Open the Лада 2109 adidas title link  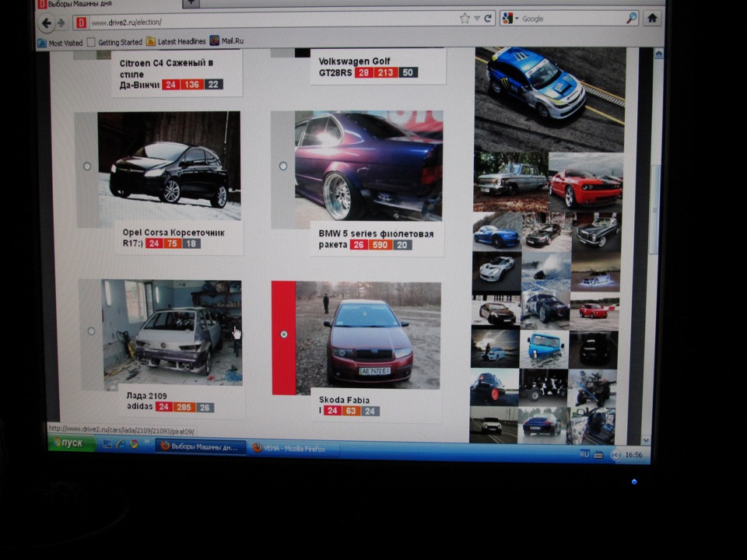[146, 401]
